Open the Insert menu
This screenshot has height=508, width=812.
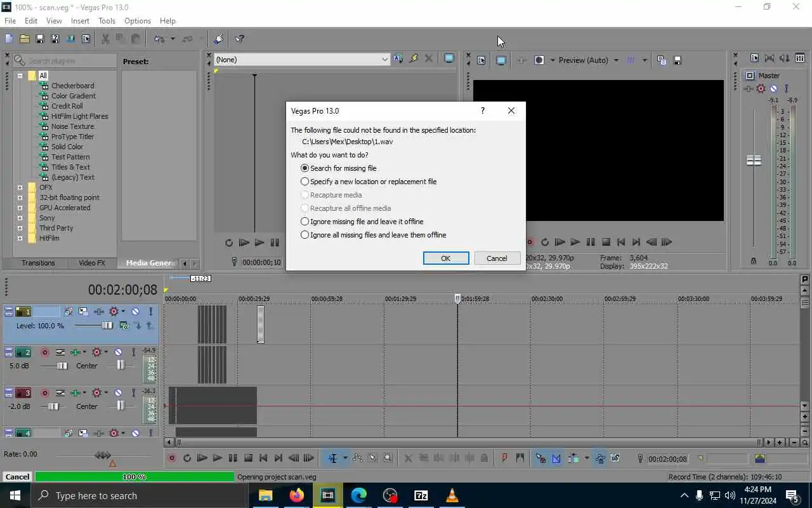click(80, 21)
